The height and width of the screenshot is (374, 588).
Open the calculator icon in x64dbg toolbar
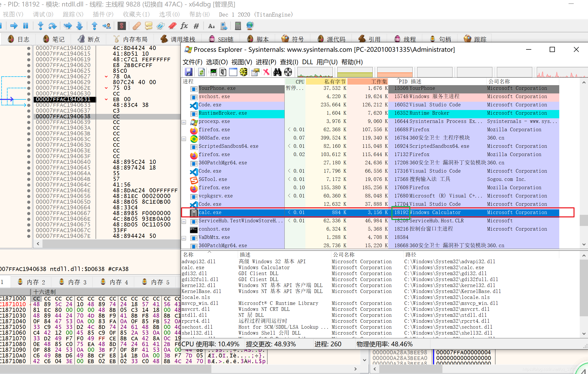click(x=238, y=26)
